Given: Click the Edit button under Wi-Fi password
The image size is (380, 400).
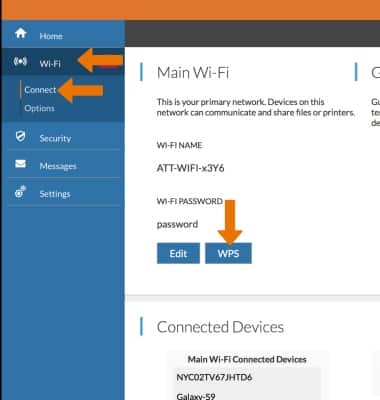Looking at the screenshot, I should pos(178,253).
